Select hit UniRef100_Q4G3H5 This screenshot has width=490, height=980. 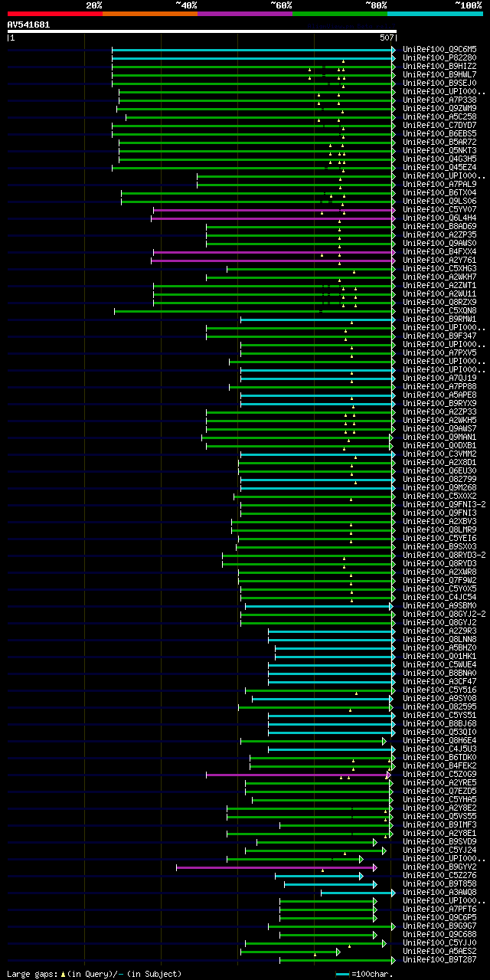[x=439, y=159]
